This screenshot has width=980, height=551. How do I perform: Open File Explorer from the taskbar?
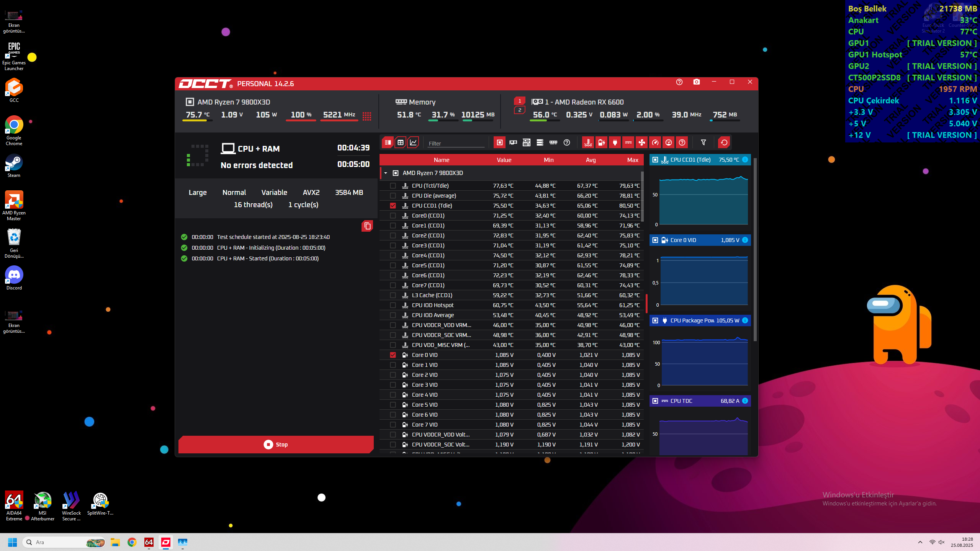115,542
